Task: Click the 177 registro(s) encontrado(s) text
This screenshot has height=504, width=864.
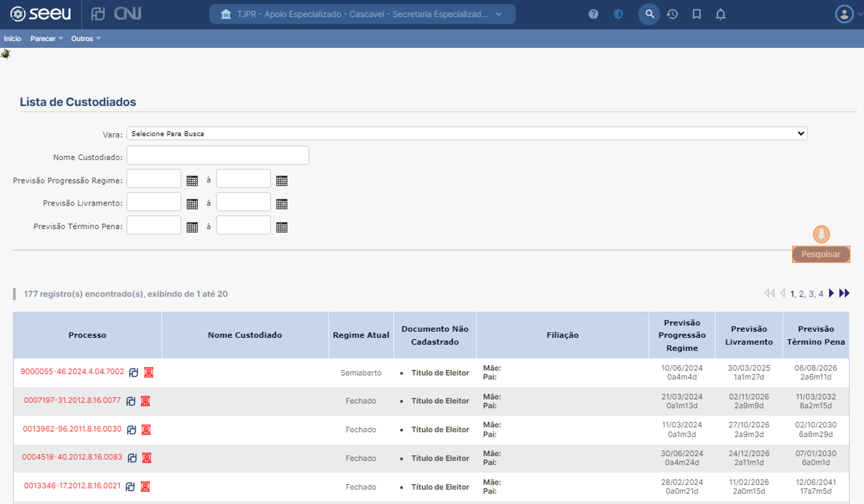Action: point(125,294)
